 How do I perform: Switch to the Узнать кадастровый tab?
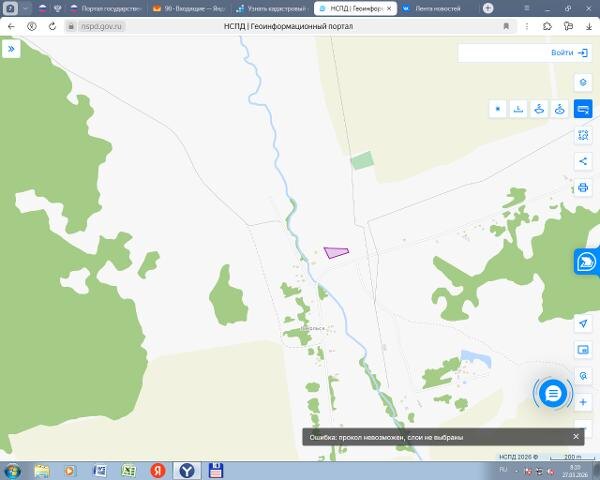point(271,8)
